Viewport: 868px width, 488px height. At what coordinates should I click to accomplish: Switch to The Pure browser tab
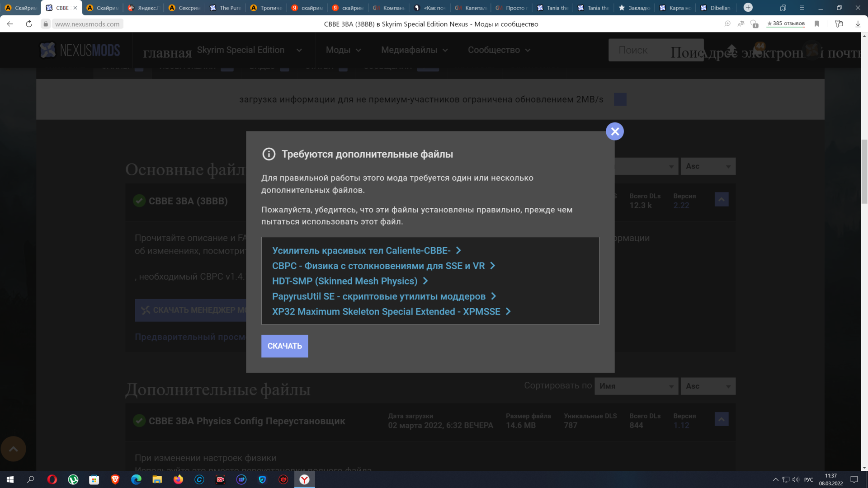pos(226,8)
